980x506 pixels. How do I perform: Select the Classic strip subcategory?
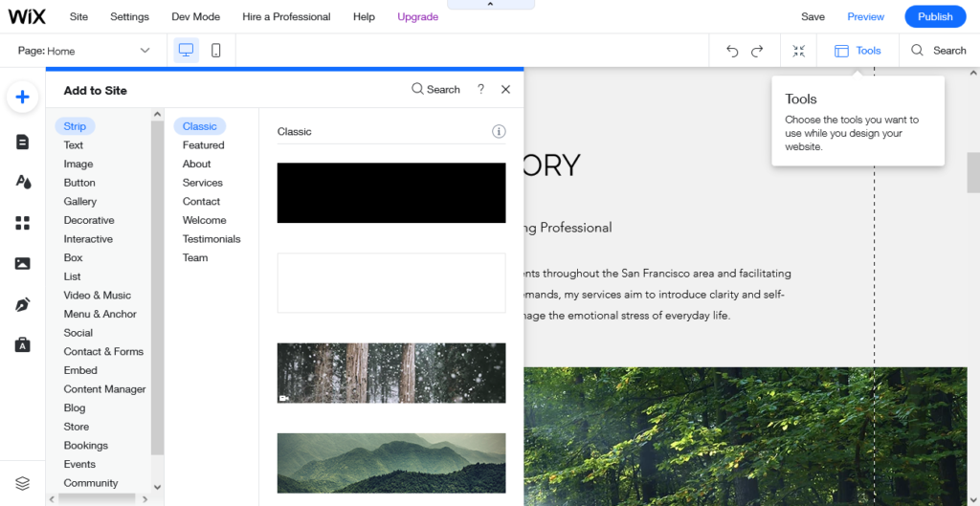[x=200, y=126]
